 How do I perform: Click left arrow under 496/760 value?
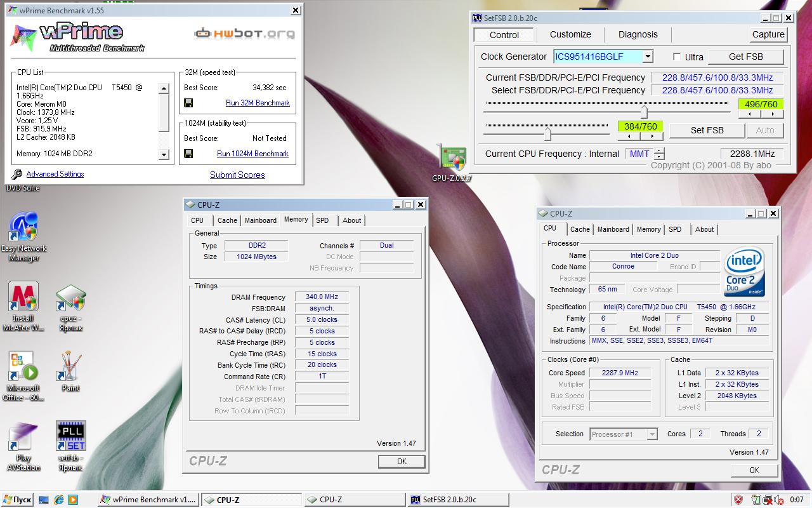coord(750,114)
